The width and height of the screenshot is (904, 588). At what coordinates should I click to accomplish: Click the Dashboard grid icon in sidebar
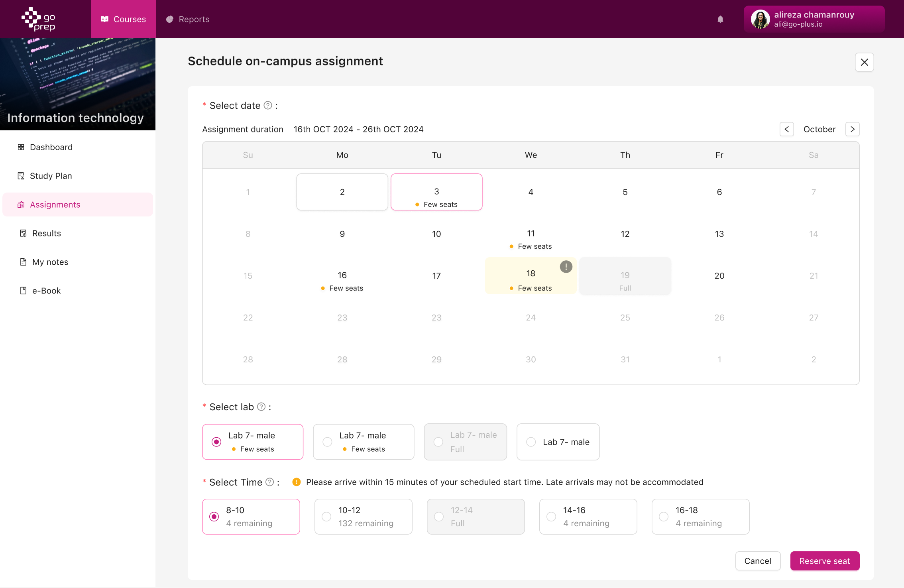[21, 147]
